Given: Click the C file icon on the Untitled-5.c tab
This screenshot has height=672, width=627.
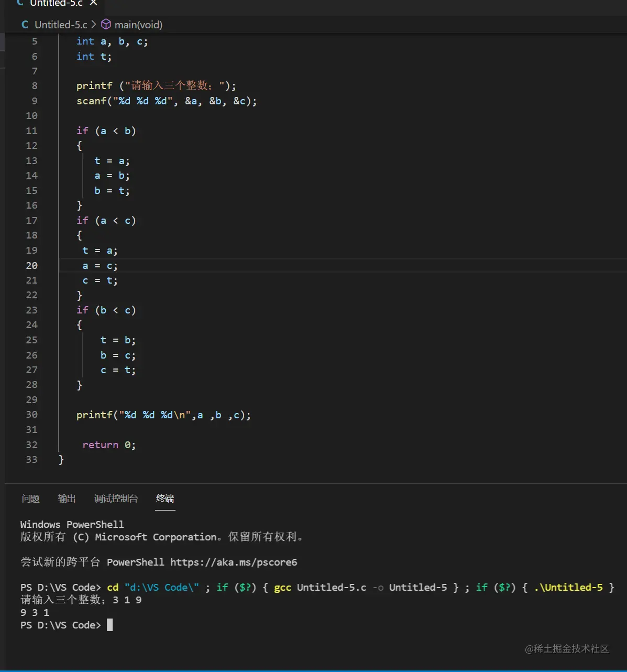Looking at the screenshot, I should [19, 4].
